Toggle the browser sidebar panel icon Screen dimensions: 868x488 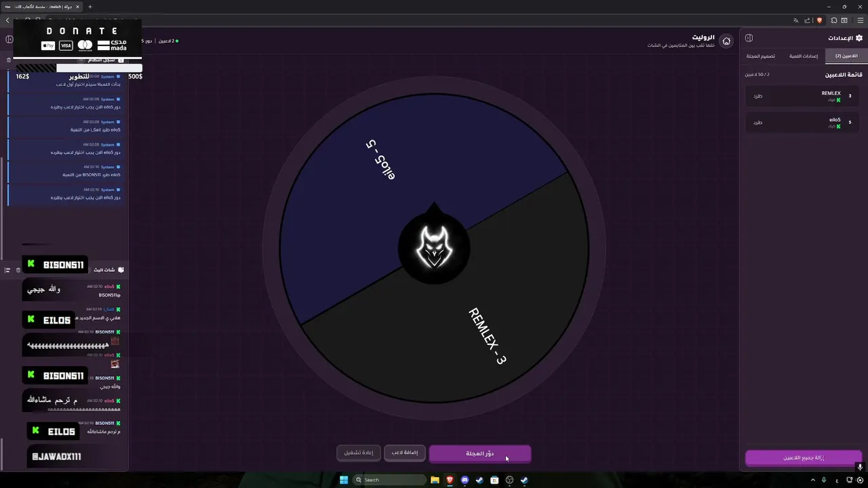pos(844,20)
